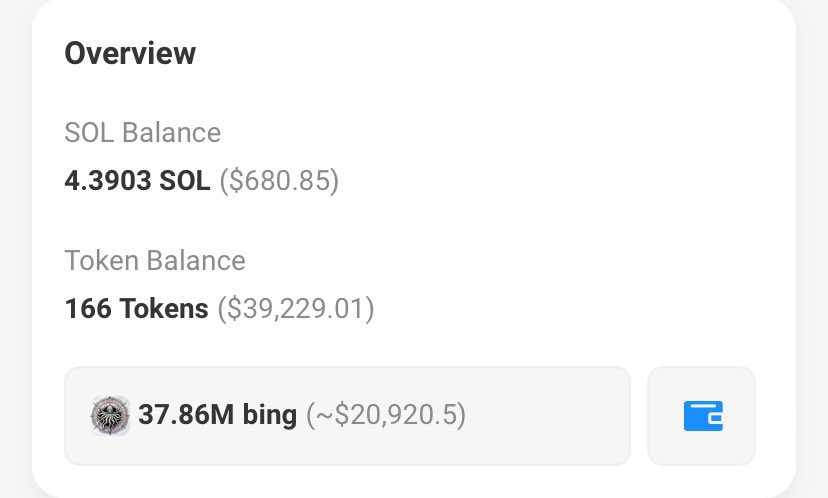Click the word bing in the token row
Viewport: 828px width, 498px height.
pos(270,416)
